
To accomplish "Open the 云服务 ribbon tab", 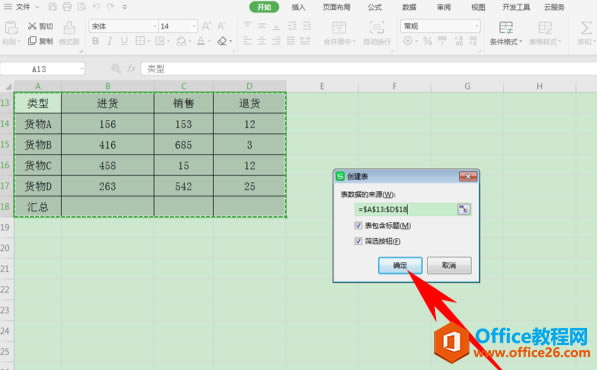I will pos(554,7).
